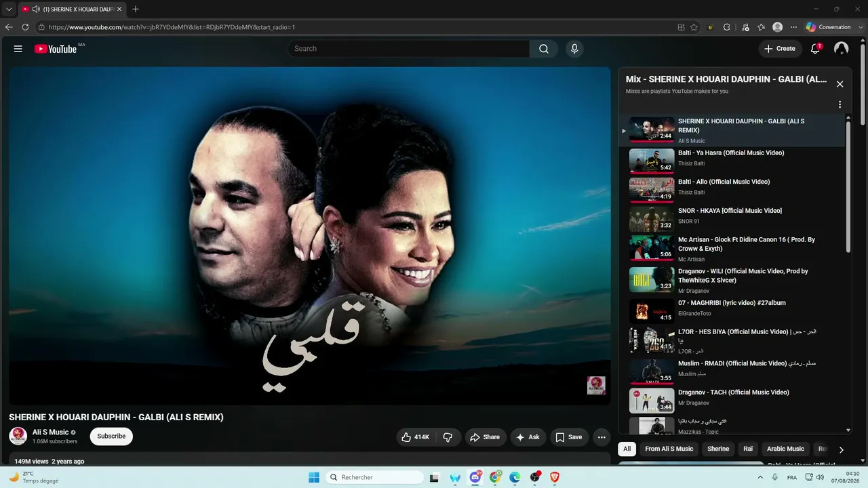The image size is (868, 488).
Task: Click the browser address bar URL
Action: tap(172, 27)
